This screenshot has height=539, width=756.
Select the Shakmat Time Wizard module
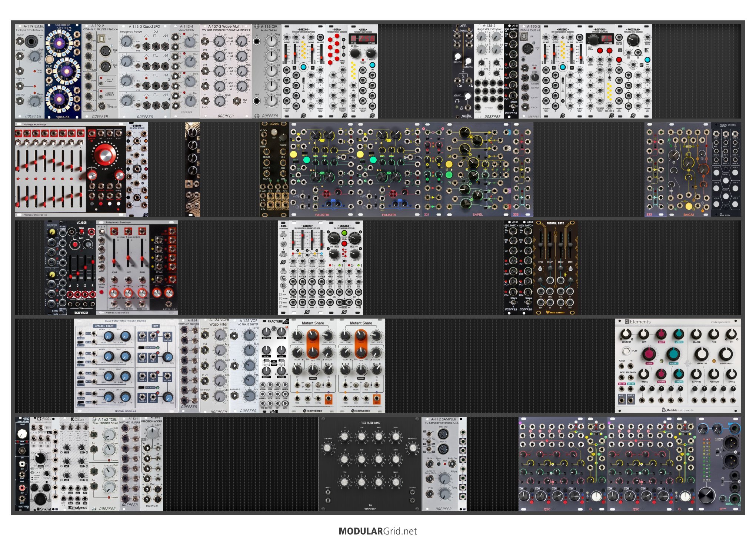click(x=74, y=464)
